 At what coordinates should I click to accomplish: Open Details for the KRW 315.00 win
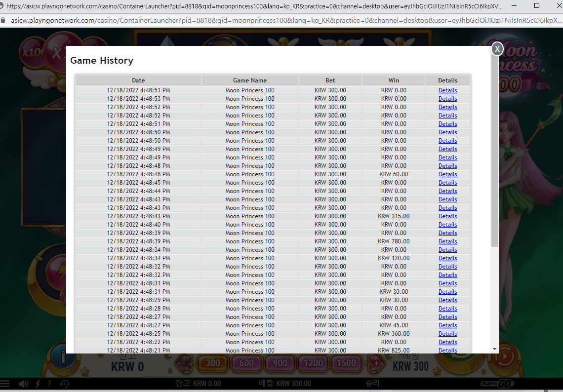click(x=447, y=216)
